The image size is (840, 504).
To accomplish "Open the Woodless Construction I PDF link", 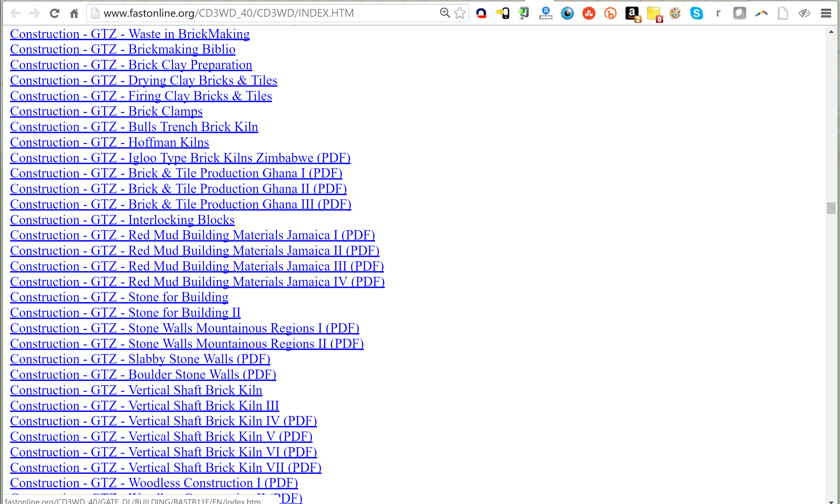I will (154, 483).
